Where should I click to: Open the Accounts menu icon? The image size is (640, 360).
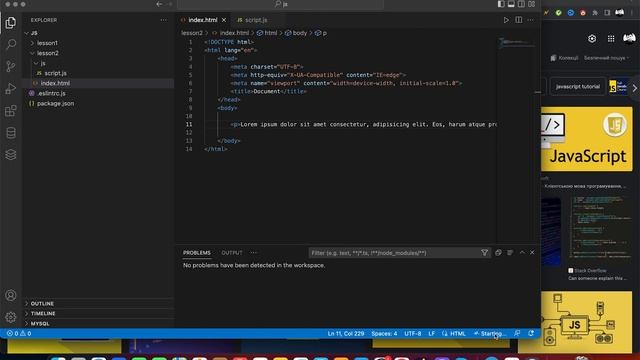coord(11,295)
